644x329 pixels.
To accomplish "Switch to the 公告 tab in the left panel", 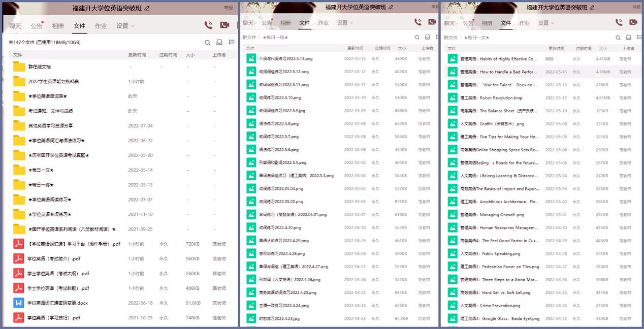I will point(37,26).
